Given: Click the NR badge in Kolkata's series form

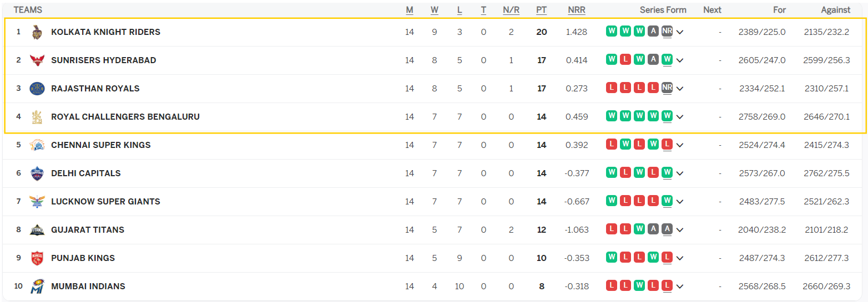Looking at the screenshot, I should coord(667,32).
